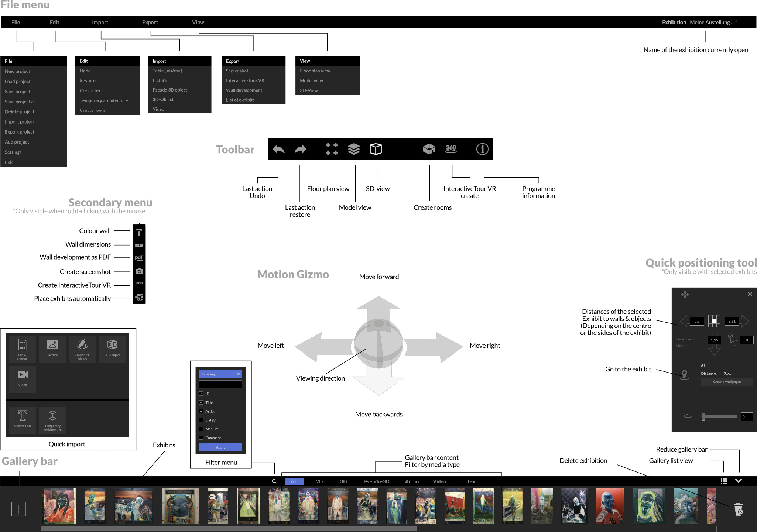This screenshot has height=532, width=757.
Task: Click the filter menu text search field
Action: 220,384
